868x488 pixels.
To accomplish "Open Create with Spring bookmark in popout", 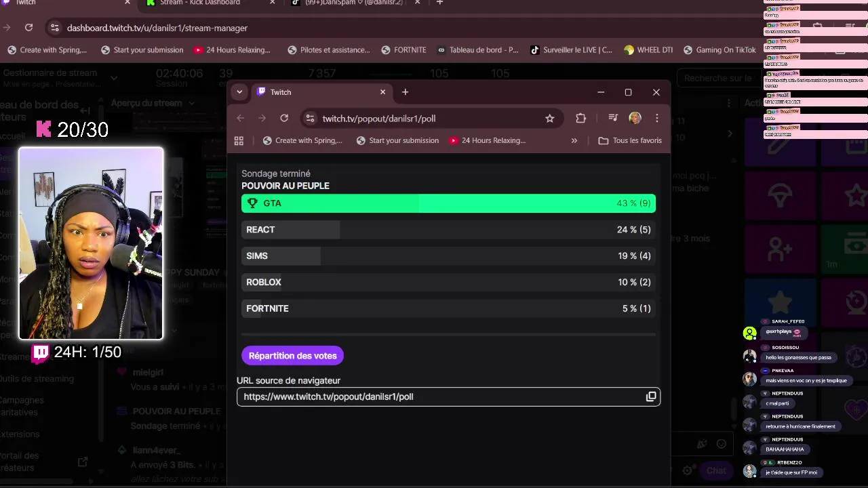I will [x=302, y=140].
